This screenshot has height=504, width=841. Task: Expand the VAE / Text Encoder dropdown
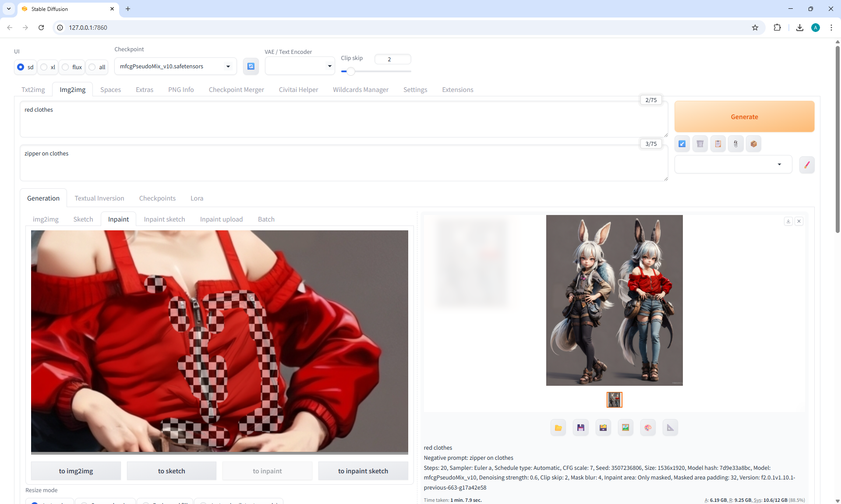pos(300,66)
